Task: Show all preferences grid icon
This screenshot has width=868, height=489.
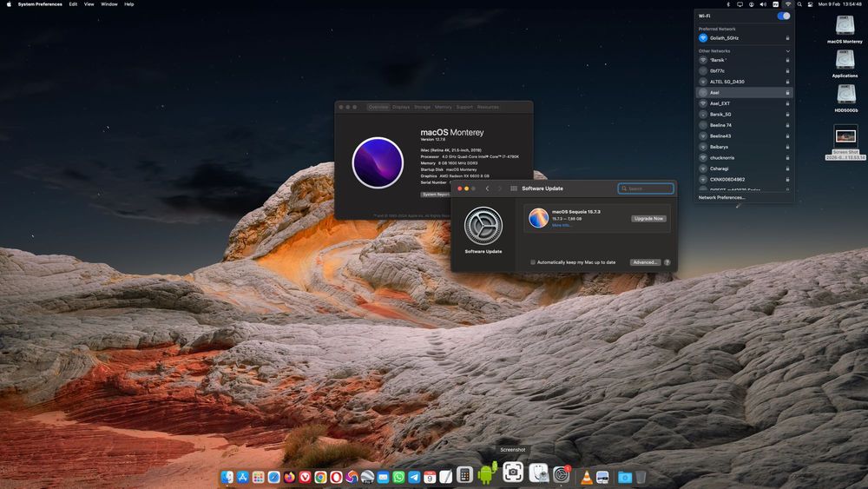Action: pyautogui.click(x=514, y=188)
